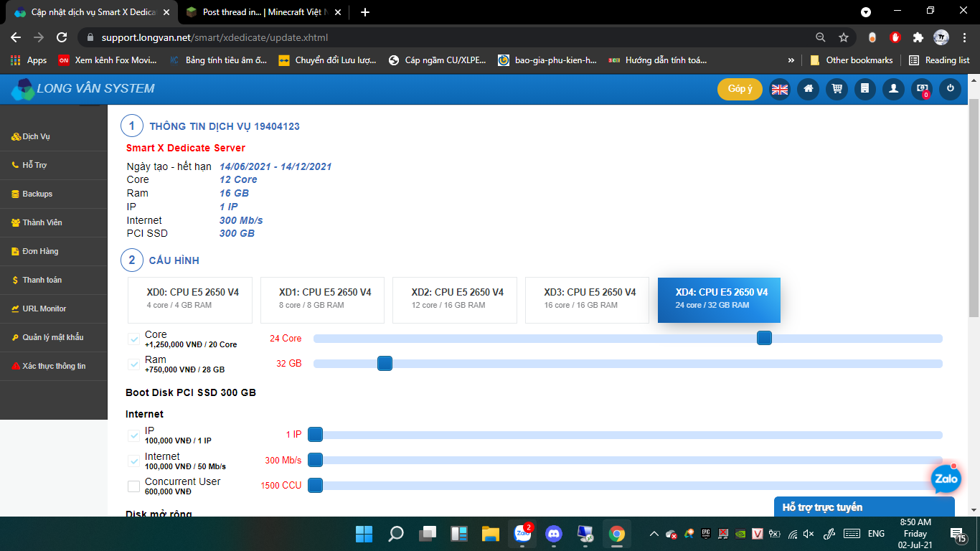Viewport: 980px width, 551px height.
Task: Show hidden system tray icons
Action: pyautogui.click(x=654, y=534)
